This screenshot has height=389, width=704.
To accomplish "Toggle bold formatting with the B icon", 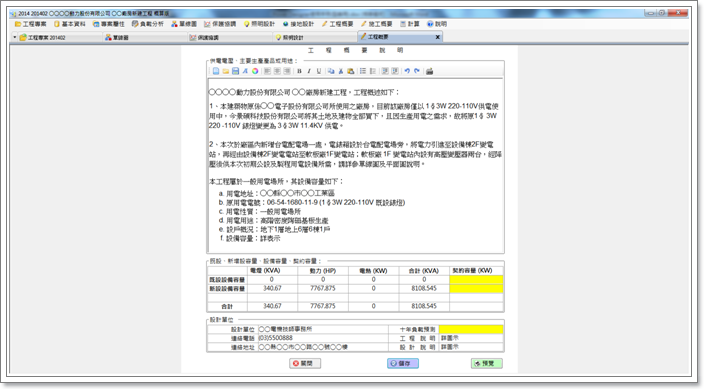I will point(299,71).
